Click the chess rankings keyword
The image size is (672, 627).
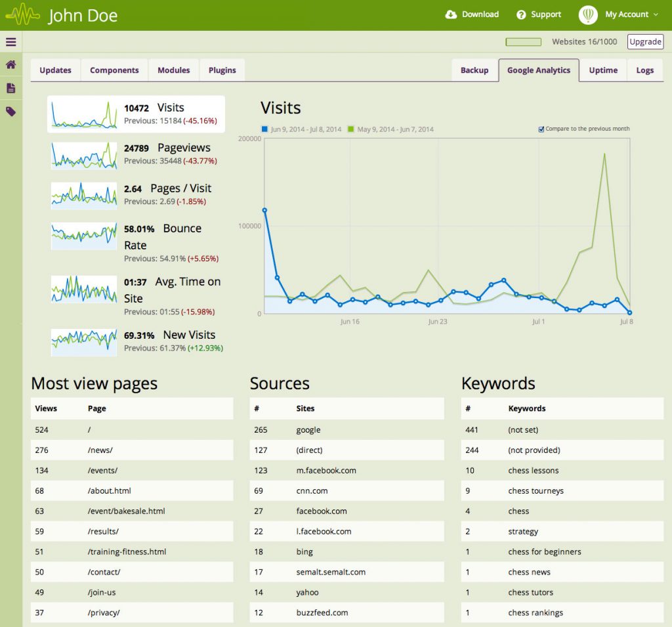[x=535, y=613]
